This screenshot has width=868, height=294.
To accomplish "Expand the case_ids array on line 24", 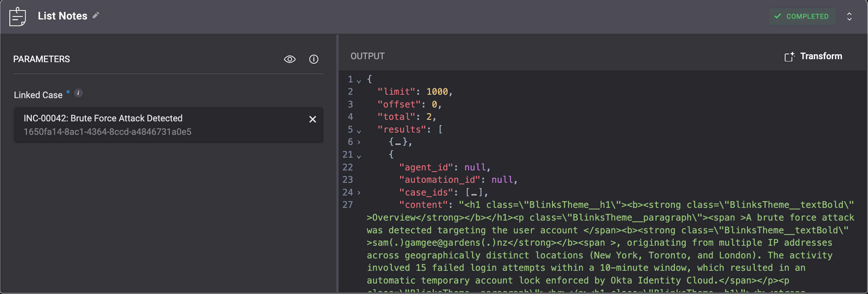I will click(x=359, y=193).
